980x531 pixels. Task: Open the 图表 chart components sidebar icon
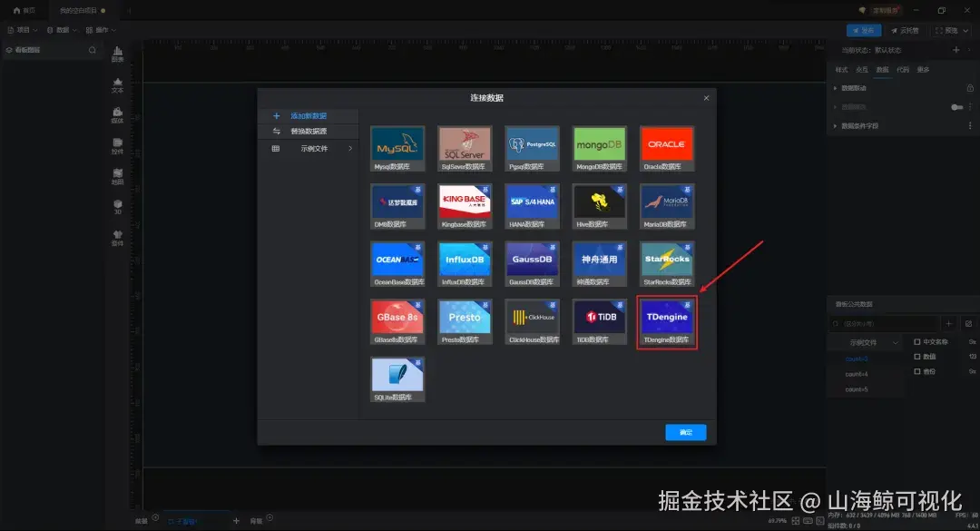tap(117, 54)
